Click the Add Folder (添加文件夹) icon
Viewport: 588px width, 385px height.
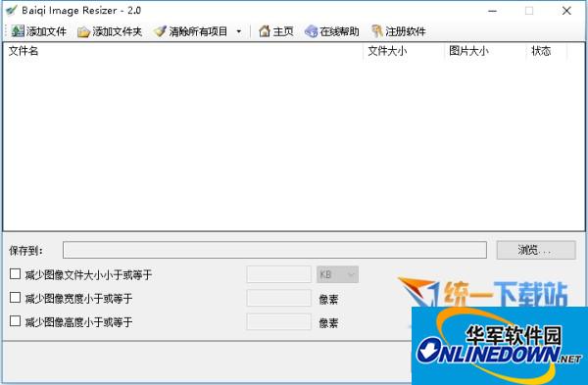click(83, 32)
